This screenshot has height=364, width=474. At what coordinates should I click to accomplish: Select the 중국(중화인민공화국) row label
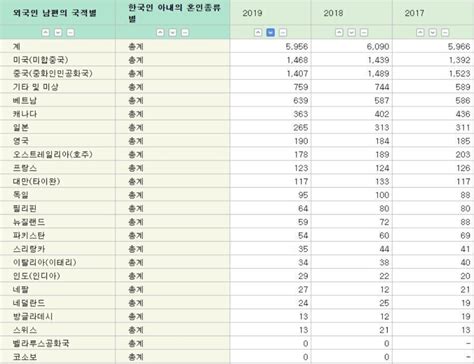click(x=53, y=73)
